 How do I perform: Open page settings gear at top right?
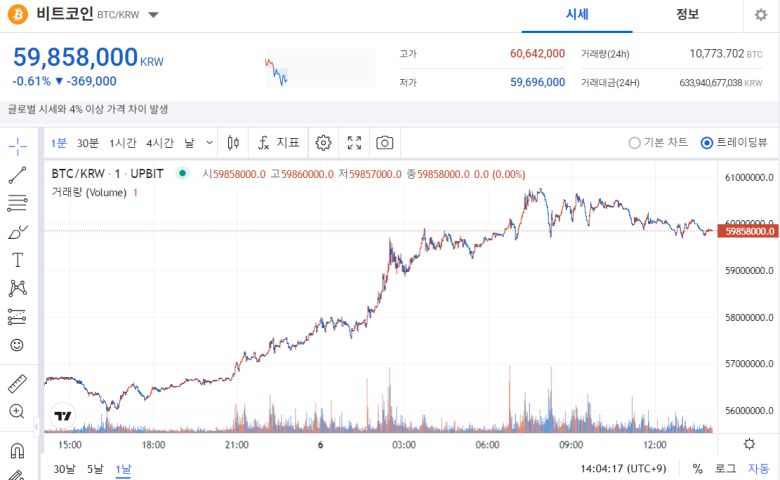[x=761, y=15]
